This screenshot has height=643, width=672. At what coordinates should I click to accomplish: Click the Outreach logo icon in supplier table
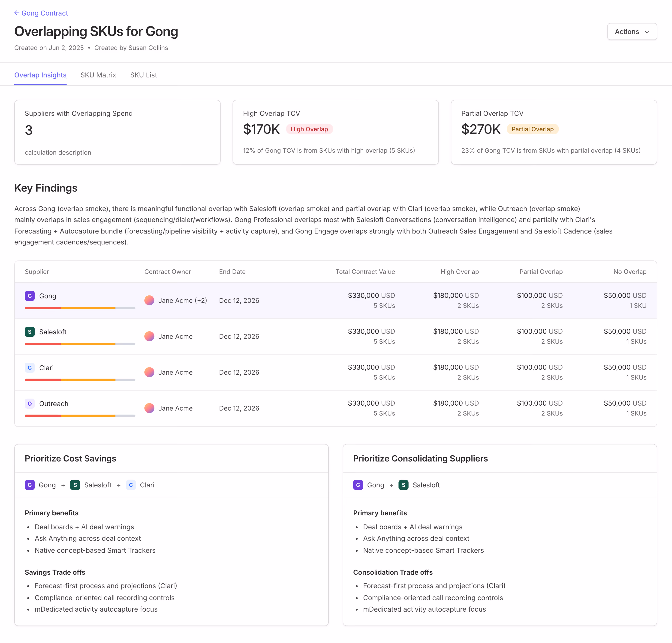click(x=30, y=404)
